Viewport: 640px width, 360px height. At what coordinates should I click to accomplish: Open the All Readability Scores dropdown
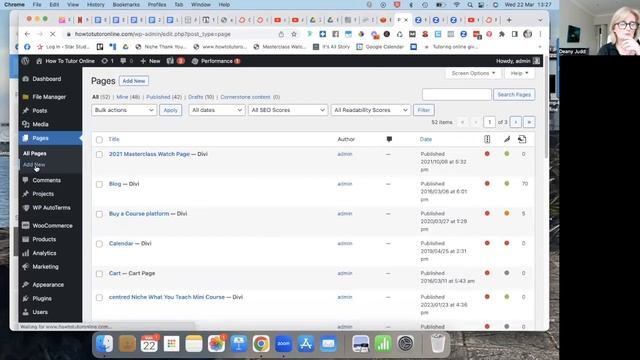click(x=371, y=110)
